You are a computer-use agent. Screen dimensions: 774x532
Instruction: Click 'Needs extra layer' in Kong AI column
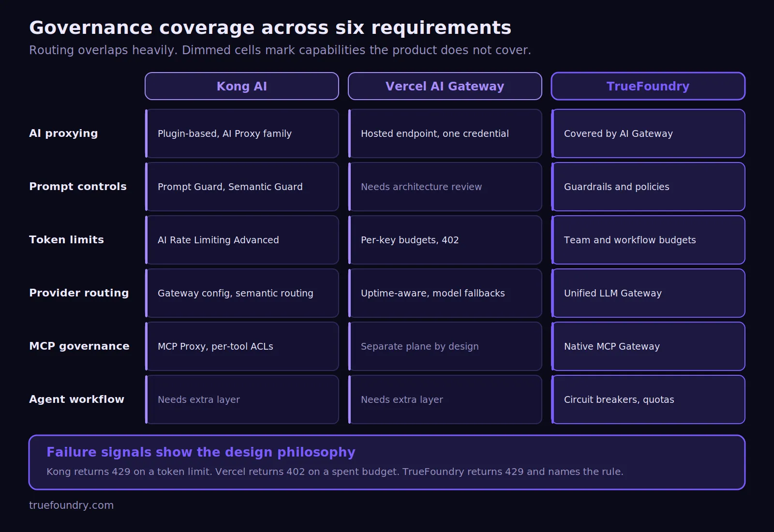pyautogui.click(x=242, y=399)
